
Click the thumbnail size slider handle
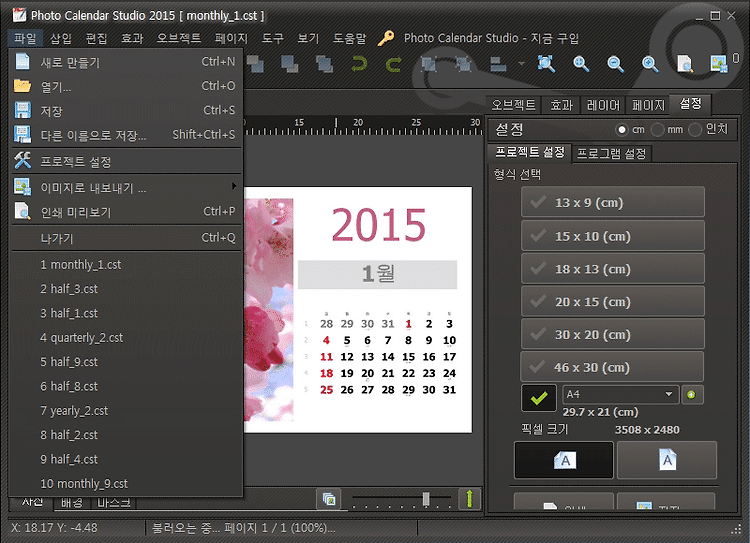[x=426, y=499]
